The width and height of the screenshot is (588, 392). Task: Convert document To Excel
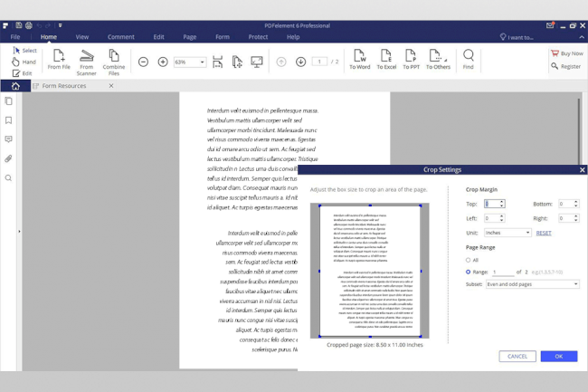pos(386,59)
